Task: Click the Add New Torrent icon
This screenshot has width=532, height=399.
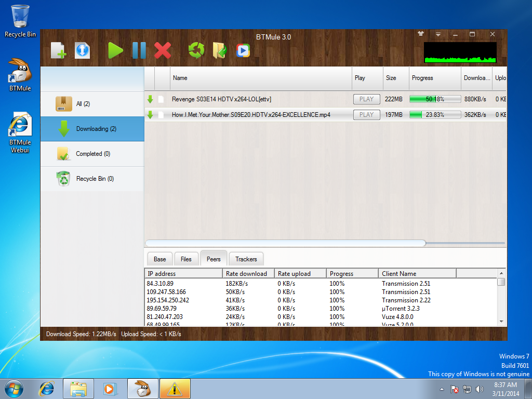Action: [57, 50]
